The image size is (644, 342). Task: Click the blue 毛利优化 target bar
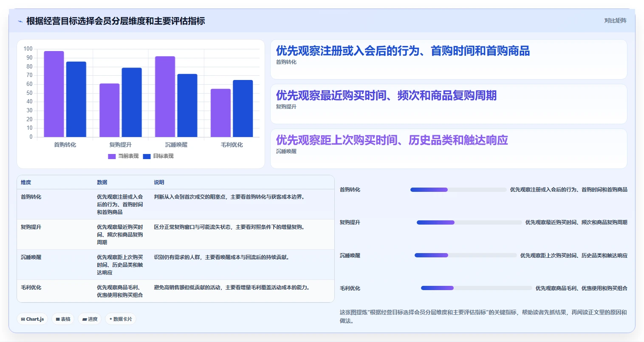243,108
